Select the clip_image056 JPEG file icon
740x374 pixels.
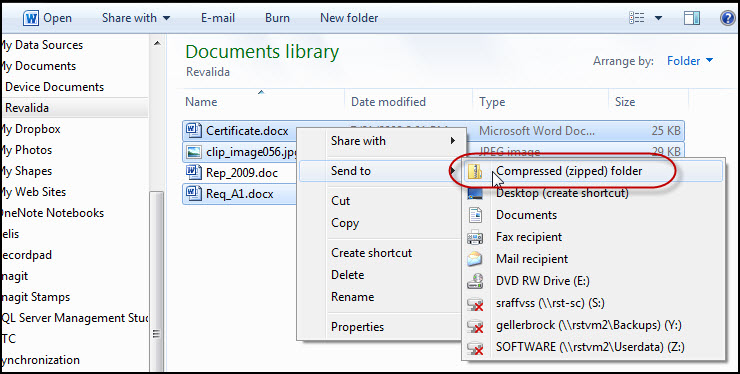pyautogui.click(x=193, y=152)
